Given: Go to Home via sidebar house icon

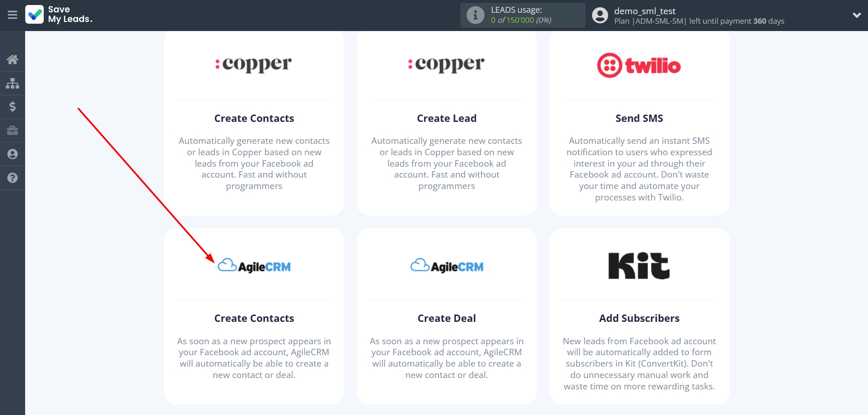Looking at the screenshot, I should click(x=12, y=59).
